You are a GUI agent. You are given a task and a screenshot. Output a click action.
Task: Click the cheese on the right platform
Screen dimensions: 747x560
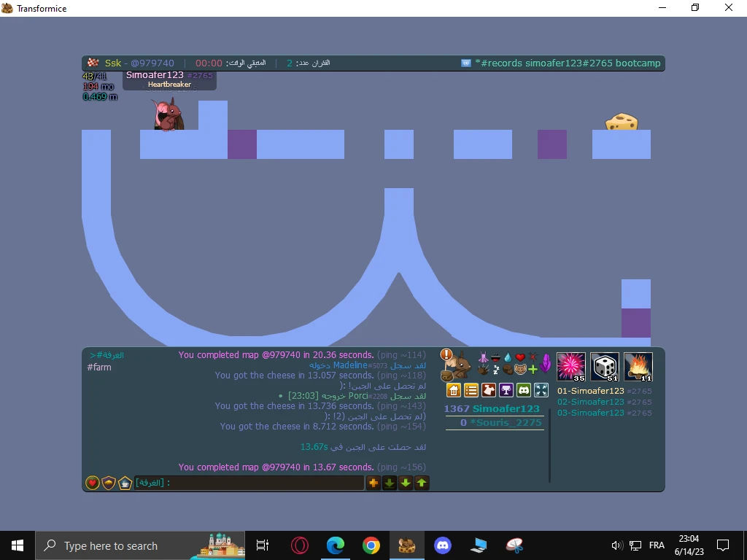pos(622,122)
